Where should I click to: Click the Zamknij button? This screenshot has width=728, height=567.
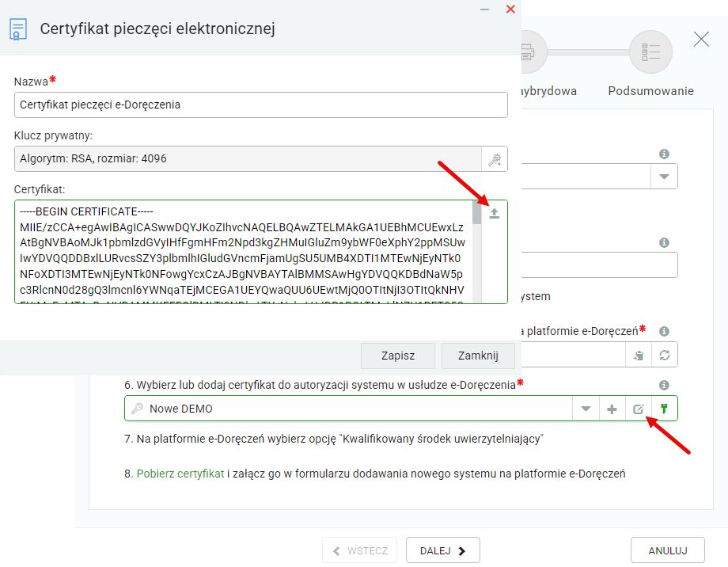(x=478, y=356)
